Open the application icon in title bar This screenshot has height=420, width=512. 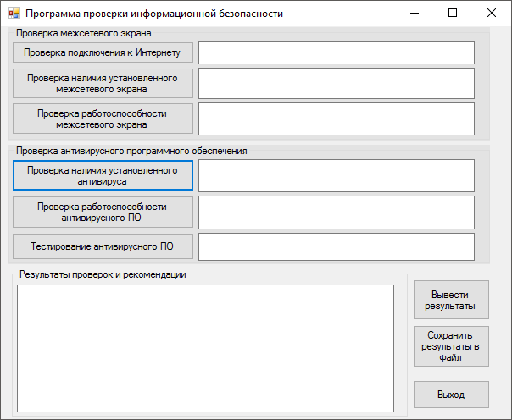pyautogui.click(x=14, y=13)
